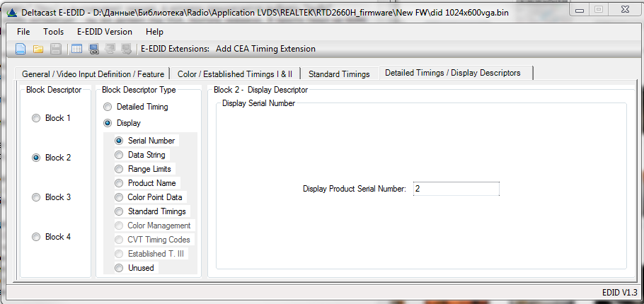Select Block 1 descriptor radio button
Image resolution: width=644 pixels, height=304 pixels.
pos(36,119)
